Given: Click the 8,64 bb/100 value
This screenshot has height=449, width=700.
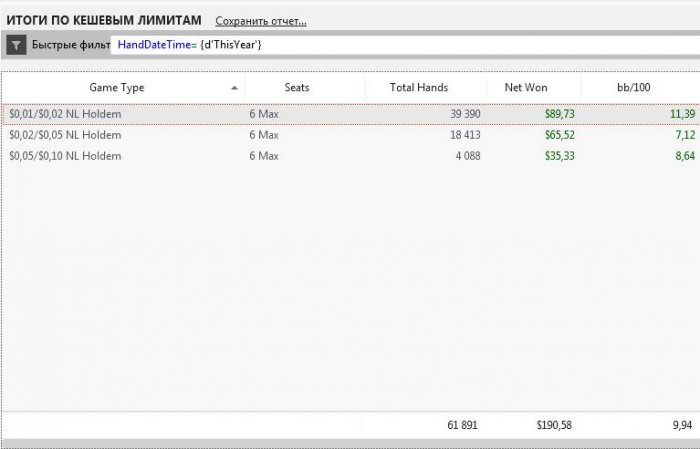Looking at the screenshot, I should (685, 156).
